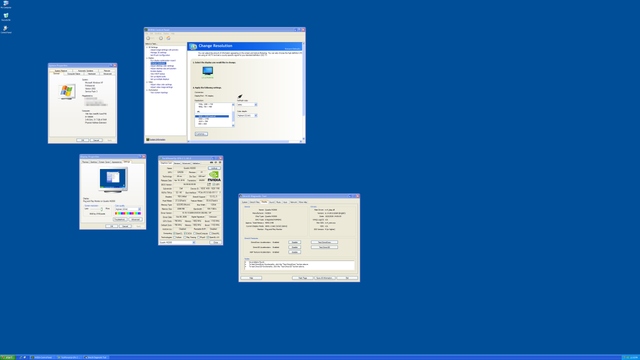Viewport: 640px width, 360px height.
Task: Collapse the Display tree node in NVIDIA panel
Action: click(x=147, y=58)
